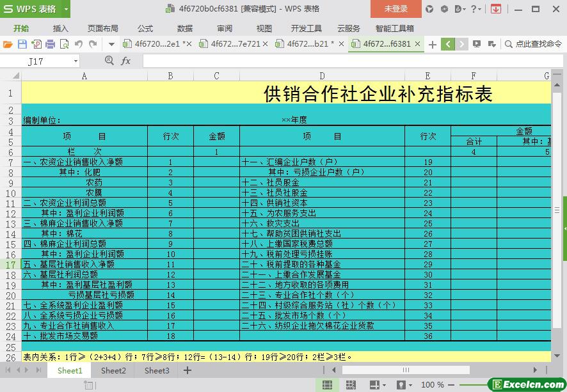Screen dimensions: 567x392
Task: Open the 视图 ribbon tab
Action: coord(264,29)
